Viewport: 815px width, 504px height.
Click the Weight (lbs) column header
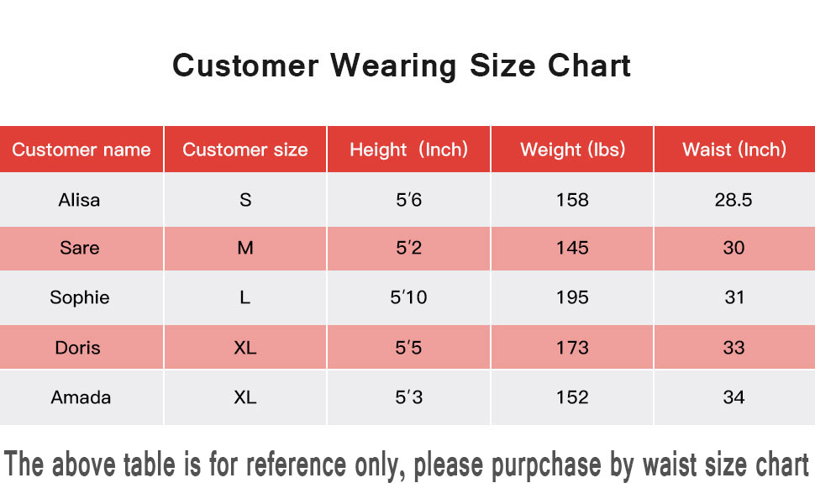click(572, 150)
